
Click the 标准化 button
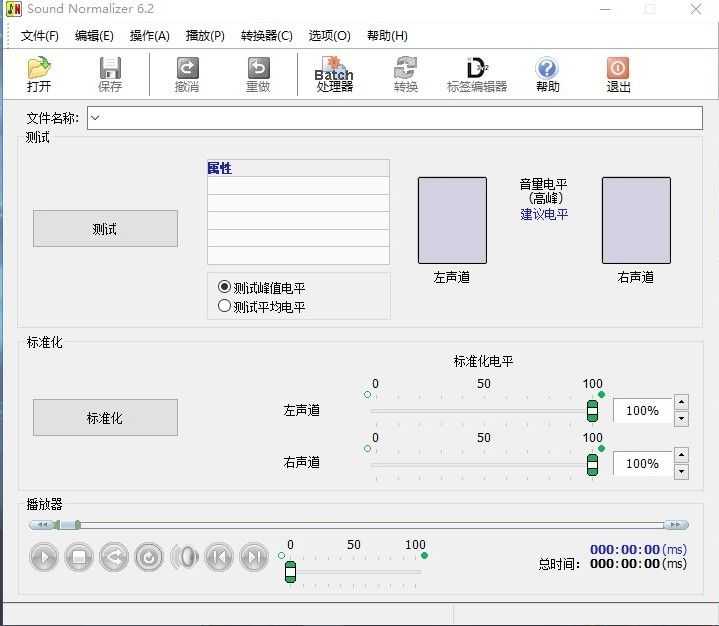click(x=105, y=417)
